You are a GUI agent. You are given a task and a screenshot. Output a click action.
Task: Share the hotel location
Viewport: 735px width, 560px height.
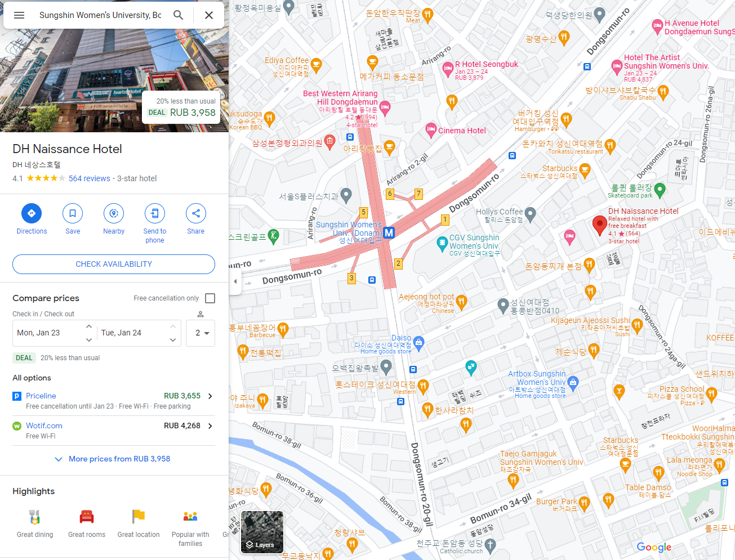click(x=196, y=213)
